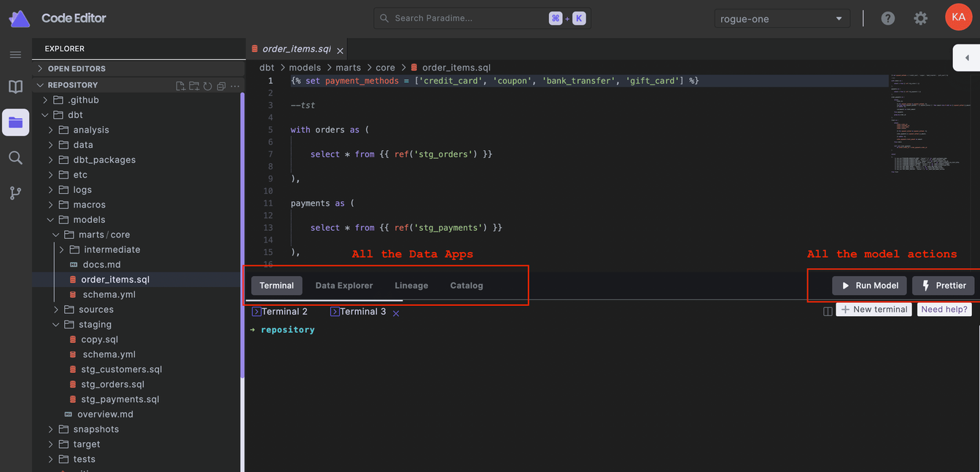980x472 pixels.
Task: Click the terminal prompt line 'repository'
Action: 288,330
